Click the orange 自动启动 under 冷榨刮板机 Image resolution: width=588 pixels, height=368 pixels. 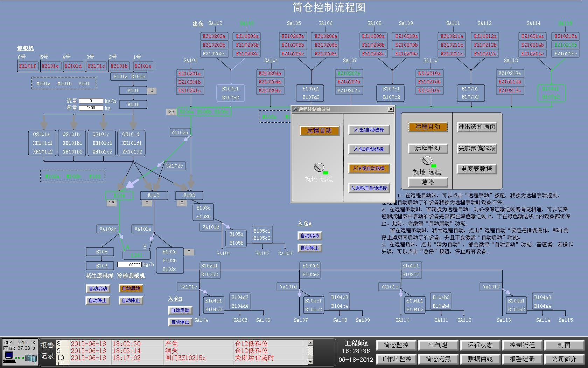coord(131,288)
